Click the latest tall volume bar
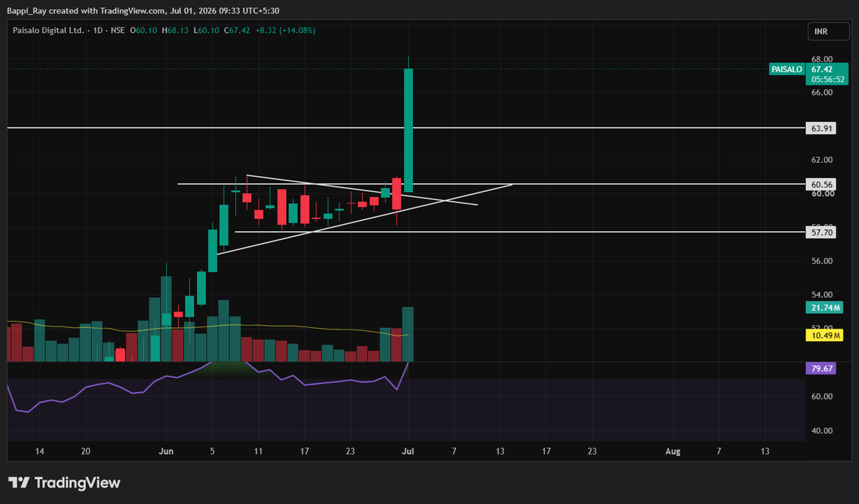 tap(408, 334)
